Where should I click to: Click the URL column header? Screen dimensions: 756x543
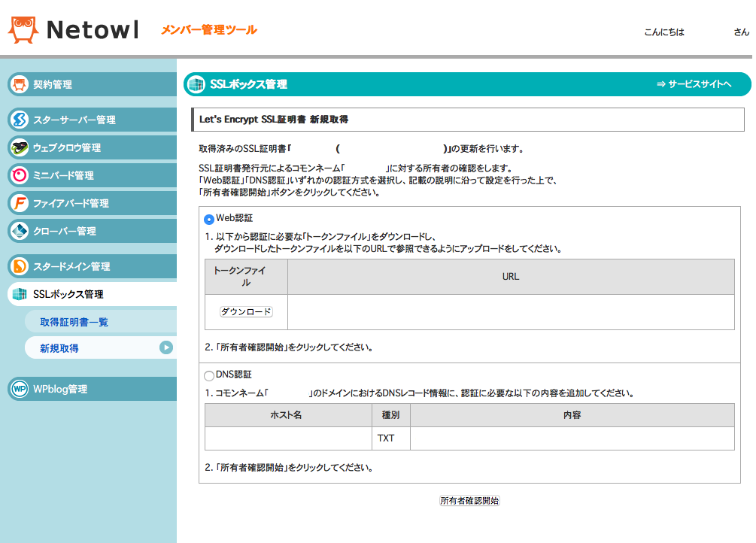511,277
